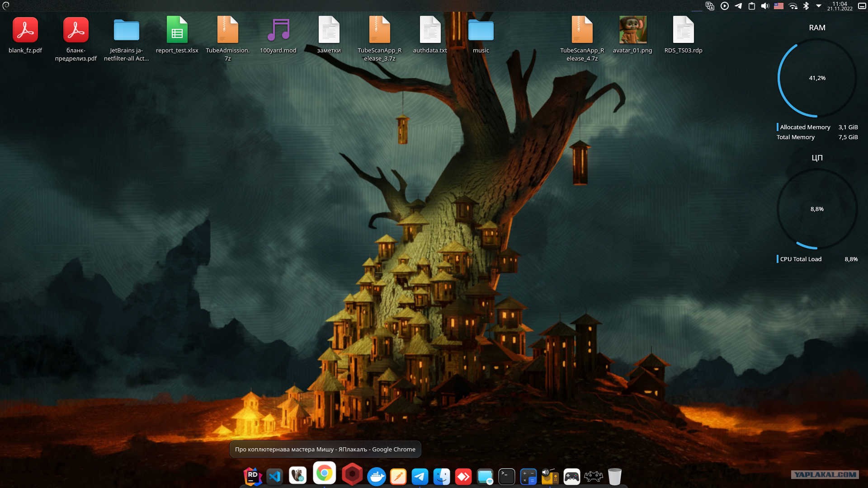The image size is (868, 488).
Task: Click the CPU widget's 8,8% gauge
Action: point(817,209)
